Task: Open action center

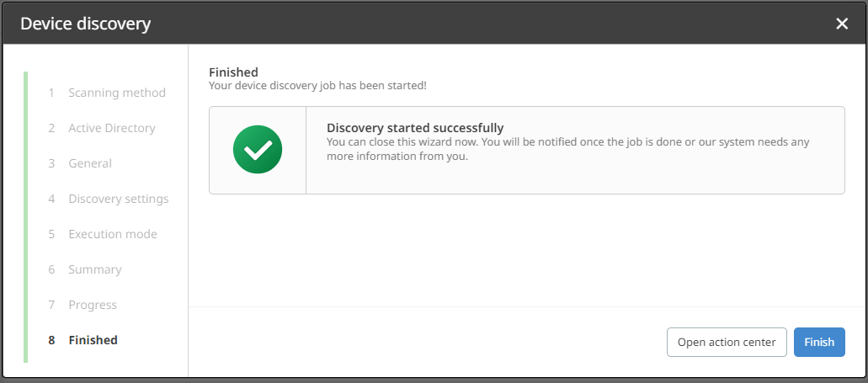Action: 727,342
